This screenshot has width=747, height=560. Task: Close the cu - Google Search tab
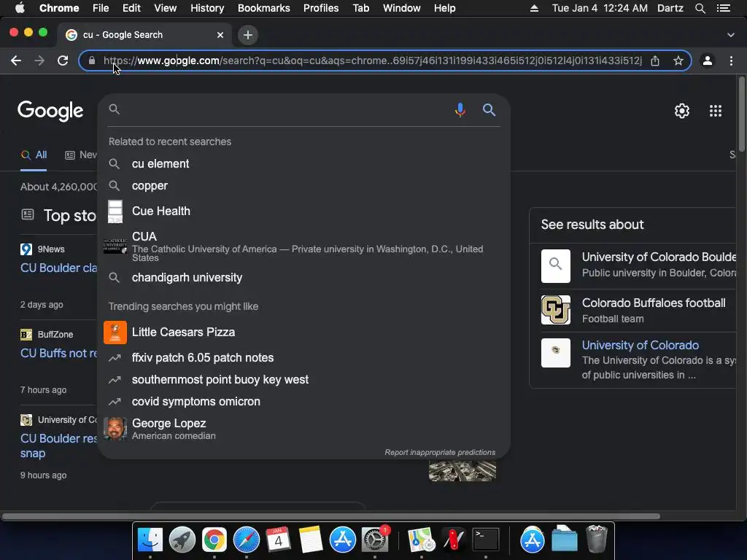220,35
